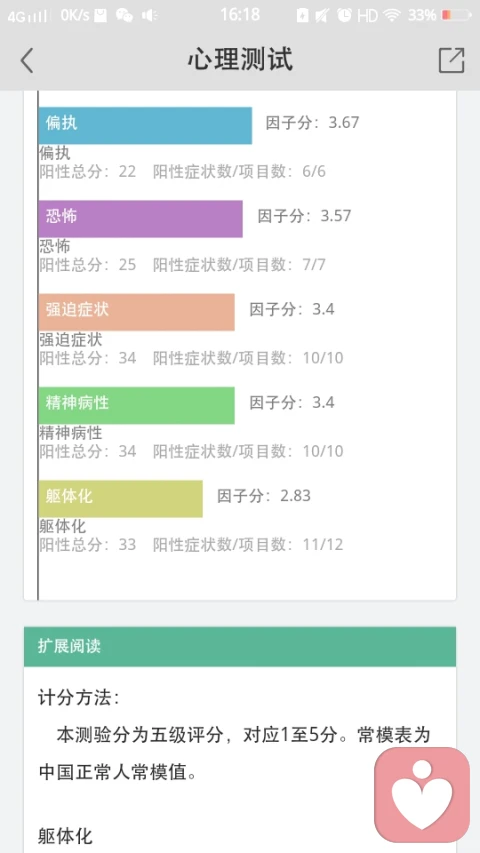Select the blue 偏执 bar

coord(145,126)
